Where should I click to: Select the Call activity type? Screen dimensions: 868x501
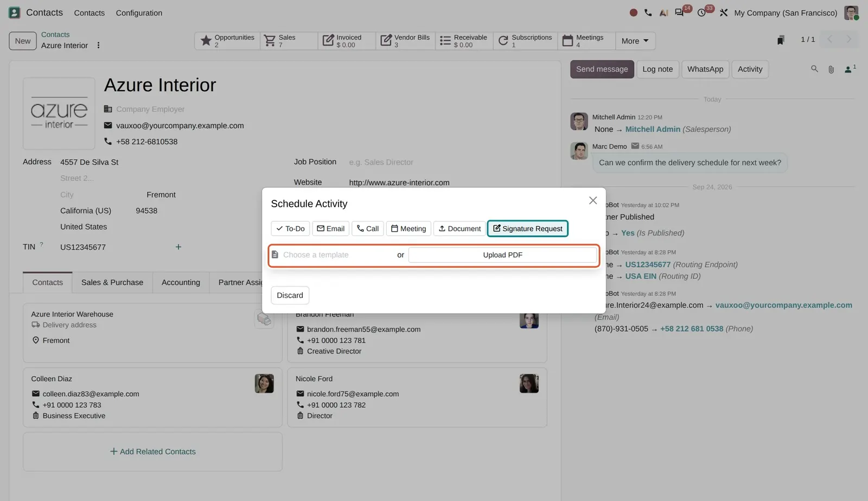coord(368,229)
